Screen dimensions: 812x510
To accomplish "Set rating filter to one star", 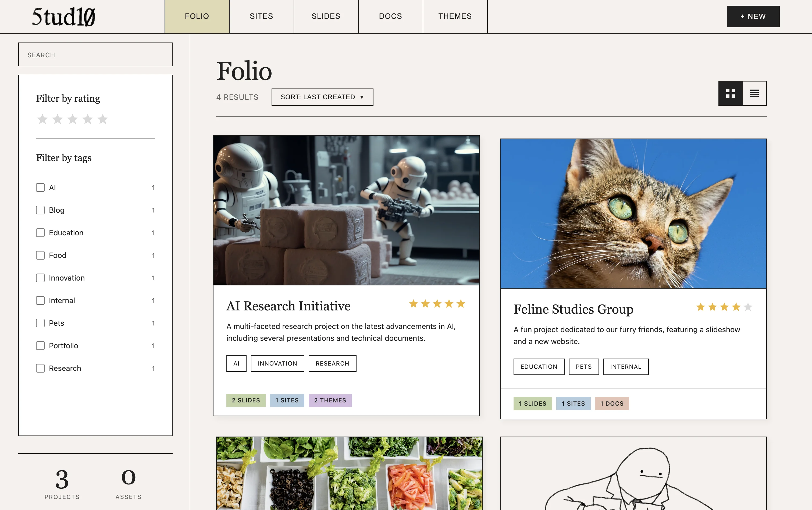I will coord(42,119).
